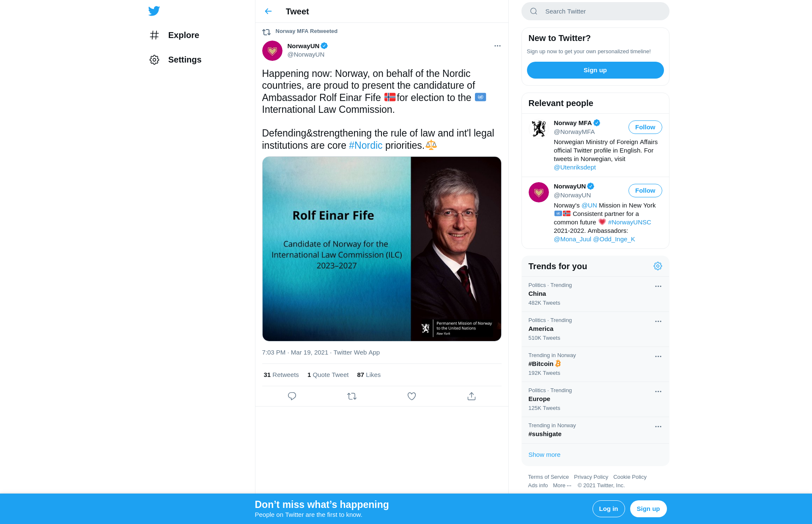Follow the Norway MFA account
The height and width of the screenshot is (524, 812).
645,127
